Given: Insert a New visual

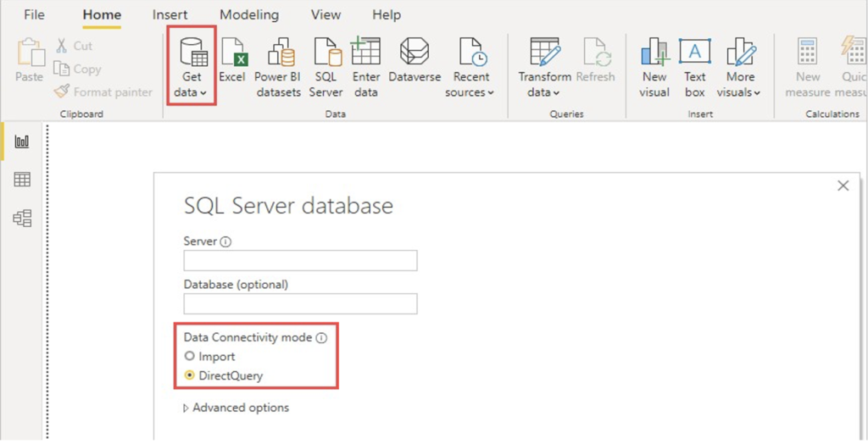Looking at the screenshot, I should [654, 68].
